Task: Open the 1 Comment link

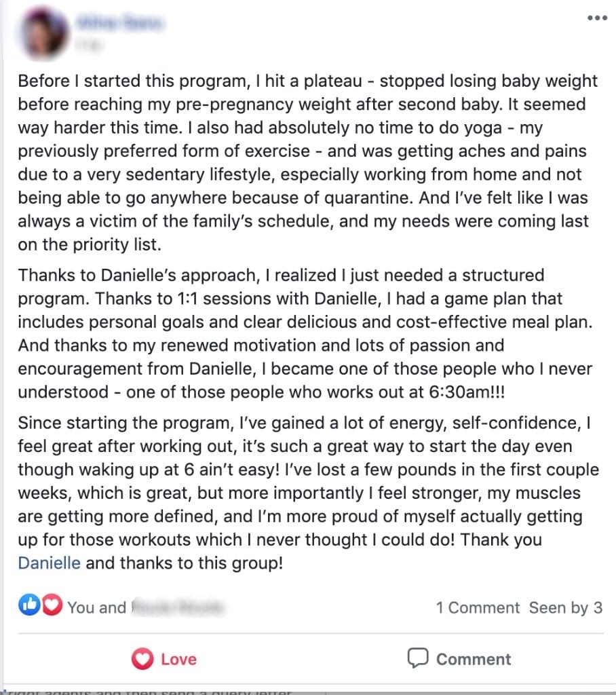Action: 478,607
